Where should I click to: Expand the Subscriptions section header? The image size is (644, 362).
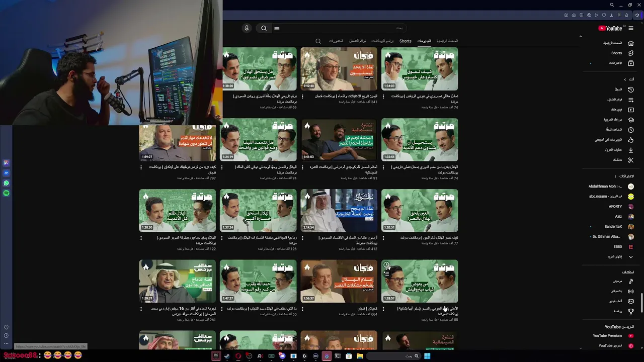[x=624, y=176]
